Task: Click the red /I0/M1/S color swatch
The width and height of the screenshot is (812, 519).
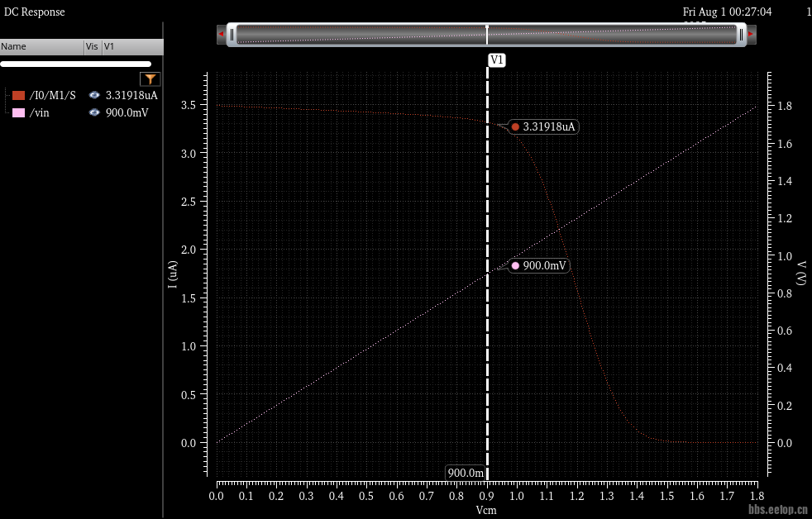Action: pos(19,95)
